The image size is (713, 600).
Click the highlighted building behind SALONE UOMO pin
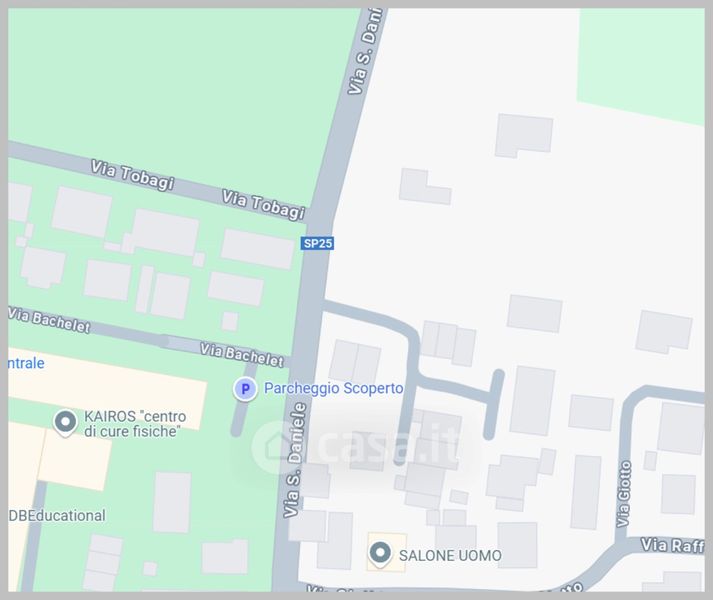pos(387,552)
